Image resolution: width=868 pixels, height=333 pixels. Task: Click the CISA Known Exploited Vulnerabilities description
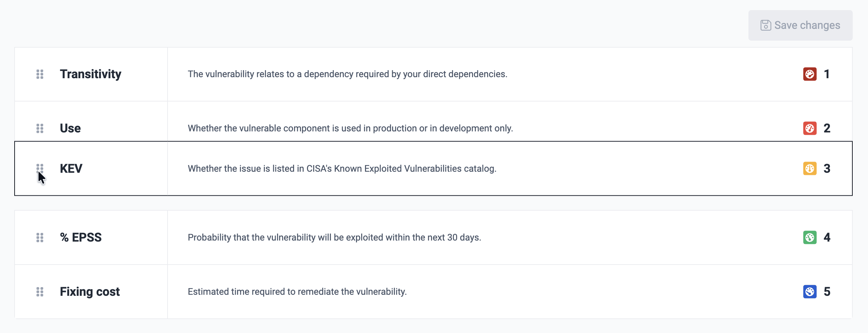pos(342,169)
